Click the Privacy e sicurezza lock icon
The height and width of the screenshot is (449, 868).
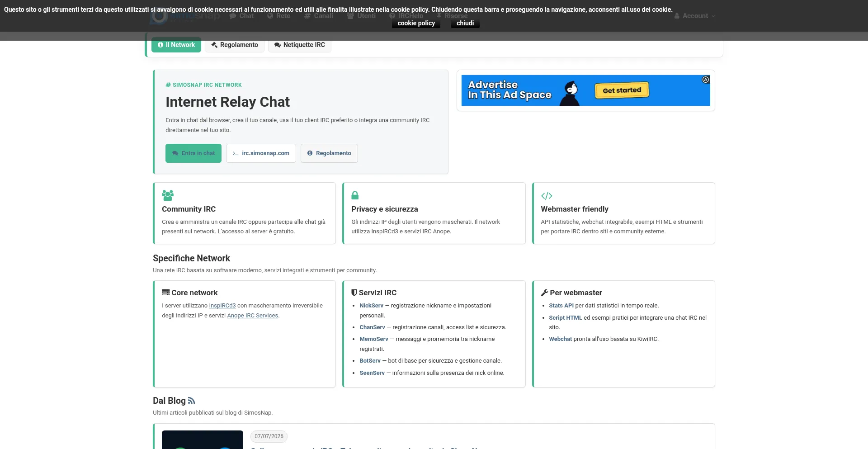click(355, 195)
